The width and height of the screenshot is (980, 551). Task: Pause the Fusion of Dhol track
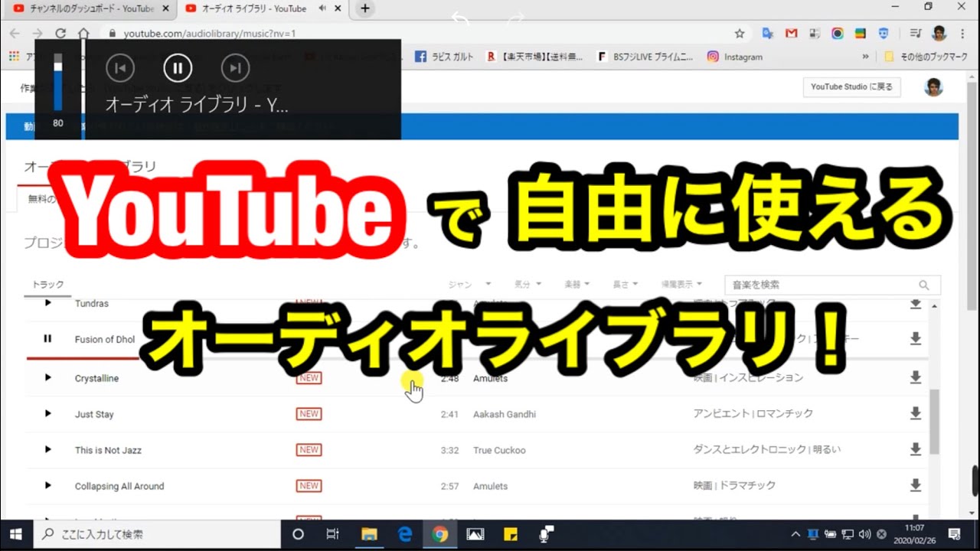tap(47, 338)
